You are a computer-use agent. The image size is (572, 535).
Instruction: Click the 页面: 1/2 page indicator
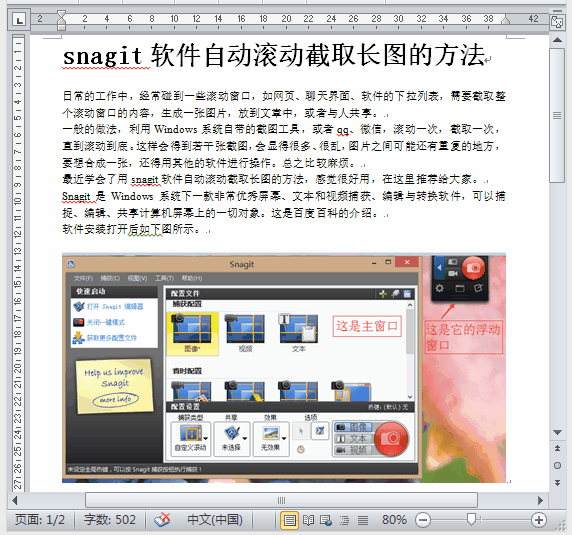point(40,520)
